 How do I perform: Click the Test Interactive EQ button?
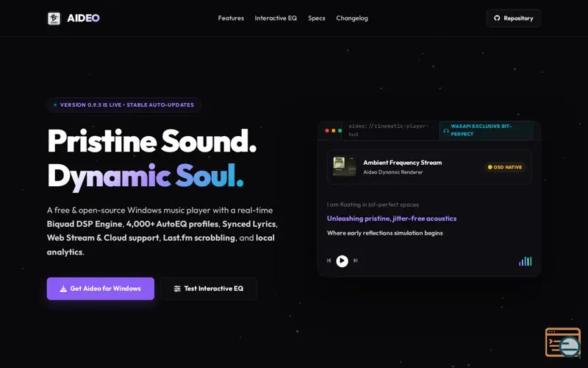pyautogui.click(x=209, y=289)
